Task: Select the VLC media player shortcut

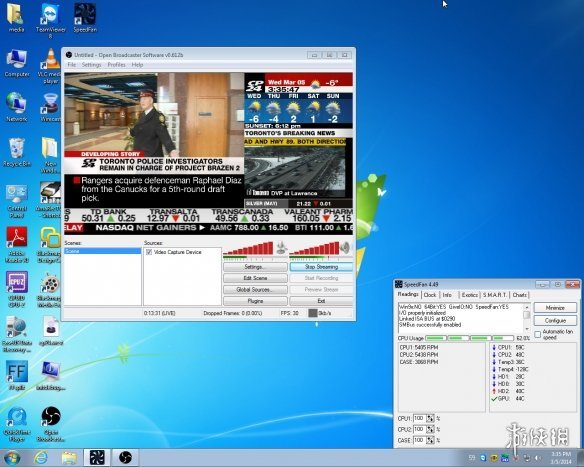Action: [x=51, y=66]
